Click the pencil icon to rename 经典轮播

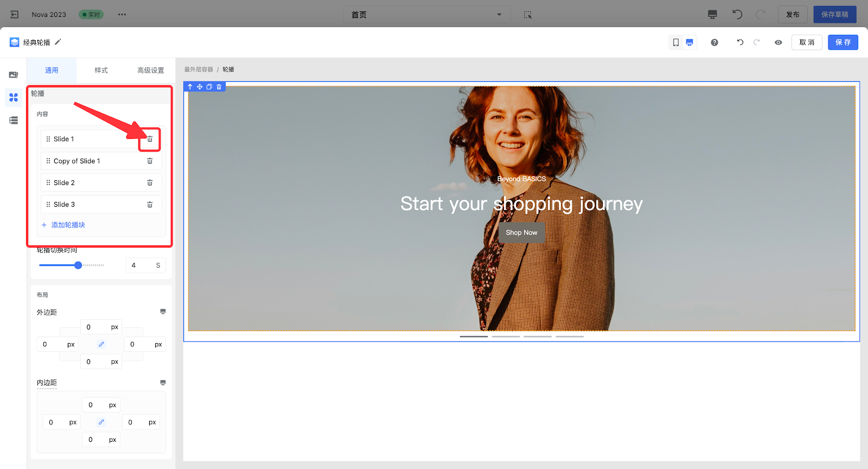[58, 42]
